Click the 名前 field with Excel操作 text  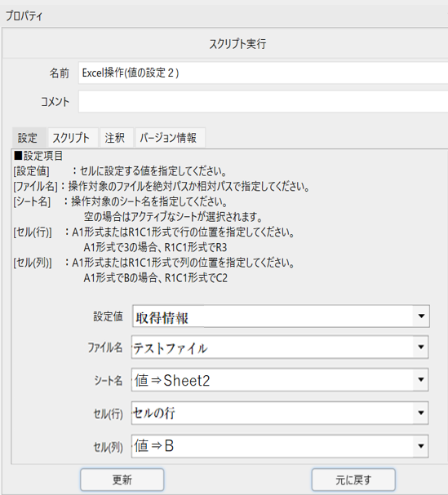tap(263, 73)
